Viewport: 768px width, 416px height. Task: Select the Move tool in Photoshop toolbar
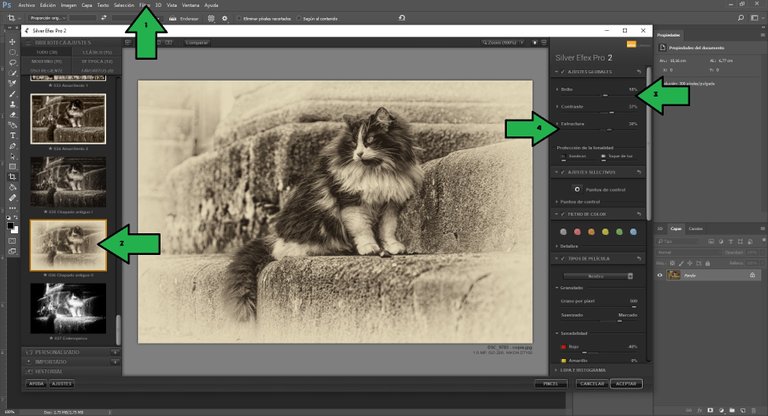pos(12,42)
